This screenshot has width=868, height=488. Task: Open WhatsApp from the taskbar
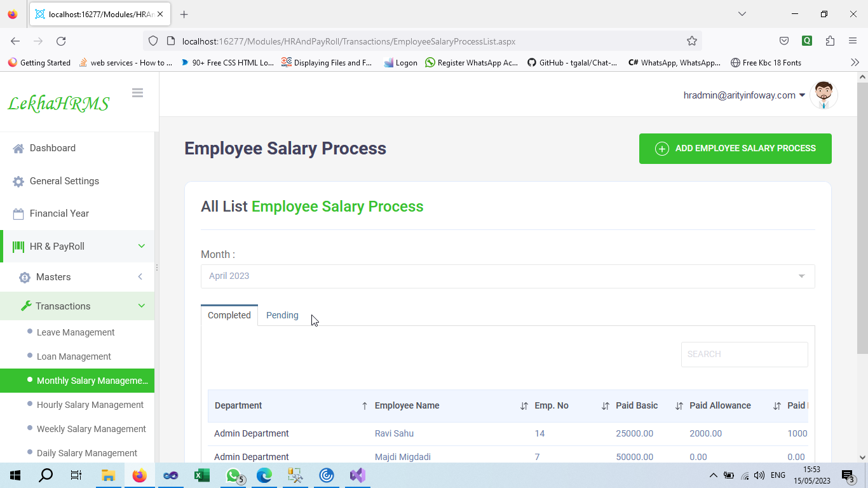(234, 475)
